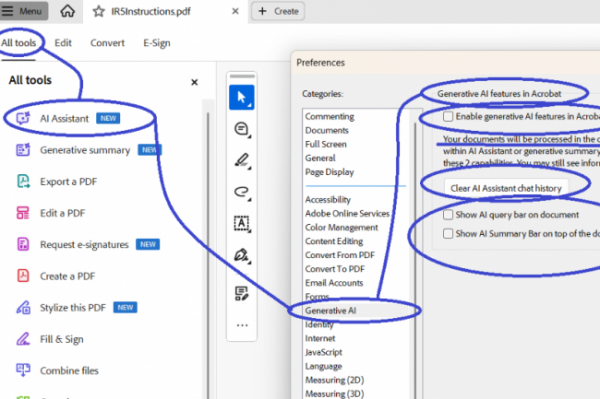Close the All tools panel

point(194,82)
